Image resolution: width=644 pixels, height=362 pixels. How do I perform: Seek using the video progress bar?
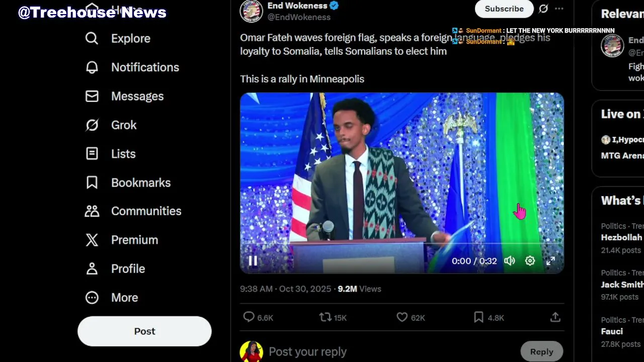tap(401, 244)
